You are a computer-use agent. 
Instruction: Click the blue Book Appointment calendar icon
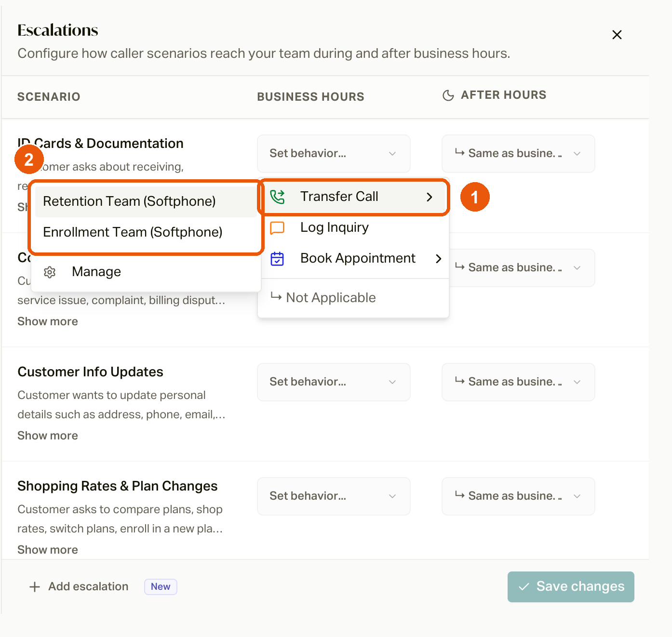(277, 259)
